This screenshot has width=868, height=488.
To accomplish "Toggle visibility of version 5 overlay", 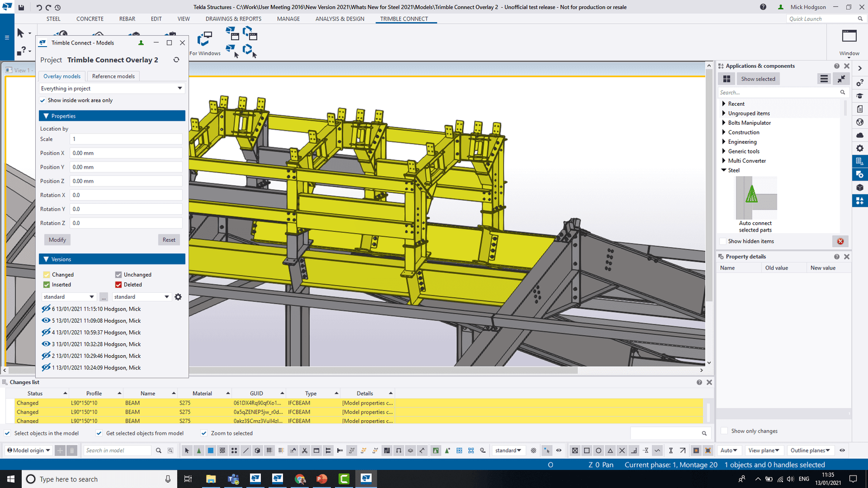I will [46, 320].
